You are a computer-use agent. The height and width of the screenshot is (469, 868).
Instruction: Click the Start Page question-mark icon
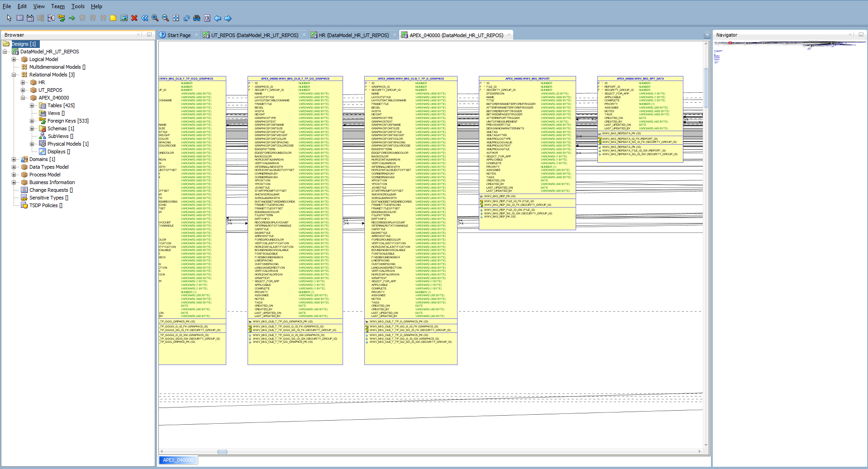[x=162, y=35]
